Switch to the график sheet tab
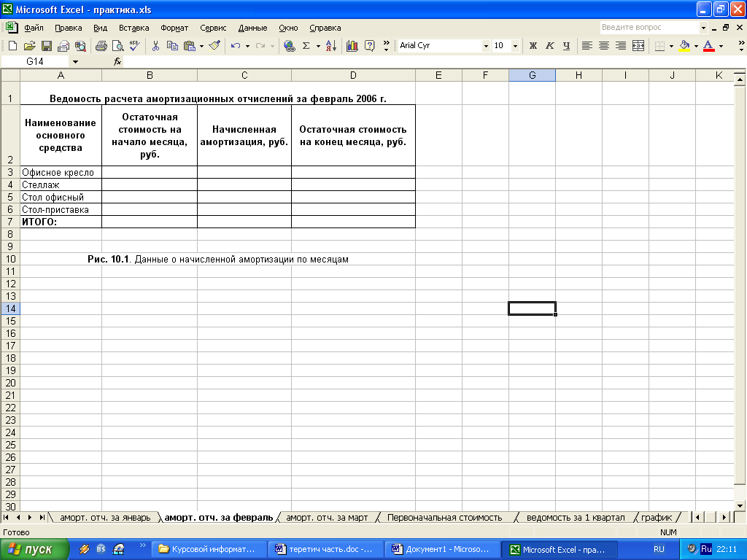The image size is (747, 560). (x=657, y=518)
